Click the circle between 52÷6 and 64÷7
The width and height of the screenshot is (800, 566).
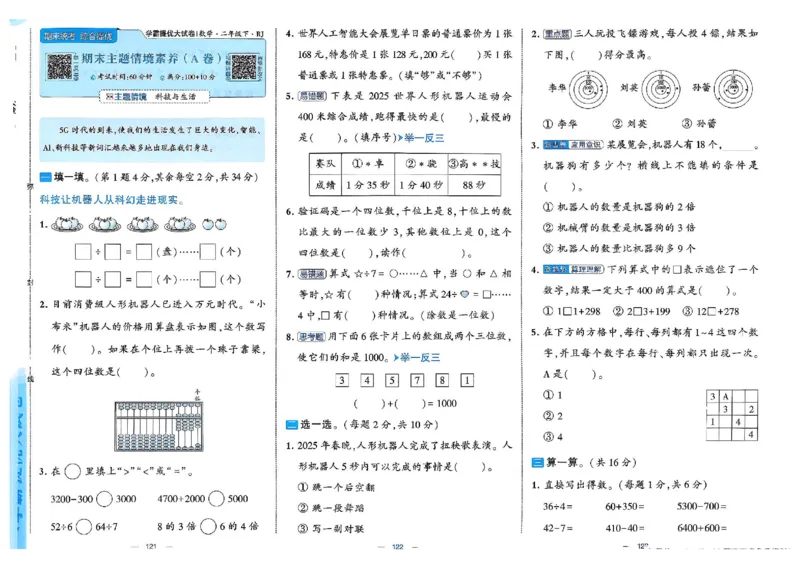[x=84, y=527]
